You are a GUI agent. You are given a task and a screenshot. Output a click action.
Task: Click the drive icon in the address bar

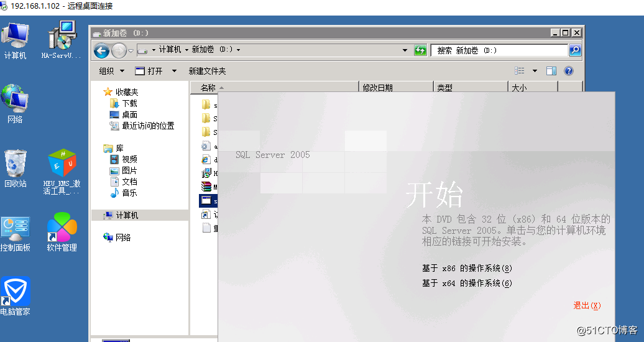pos(142,50)
